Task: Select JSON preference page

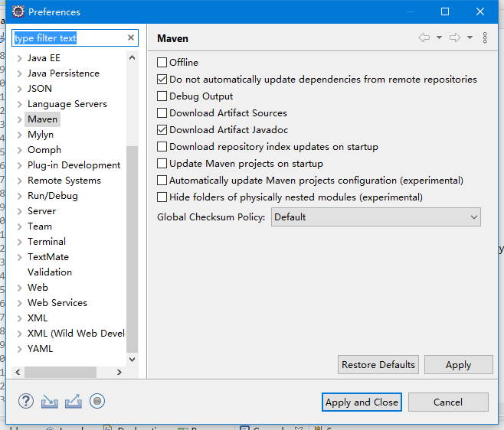Action: click(x=40, y=89)
